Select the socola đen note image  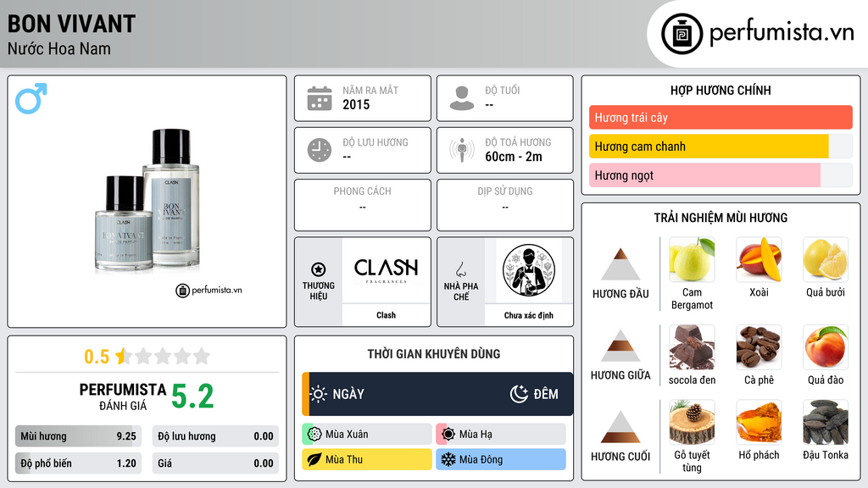pyautogui.click(x=692, y=347)
